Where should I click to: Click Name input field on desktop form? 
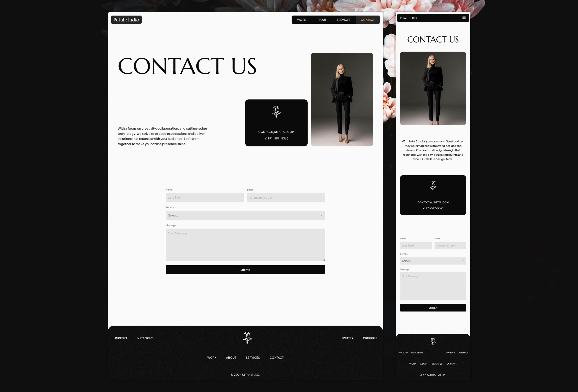point(204,197)
